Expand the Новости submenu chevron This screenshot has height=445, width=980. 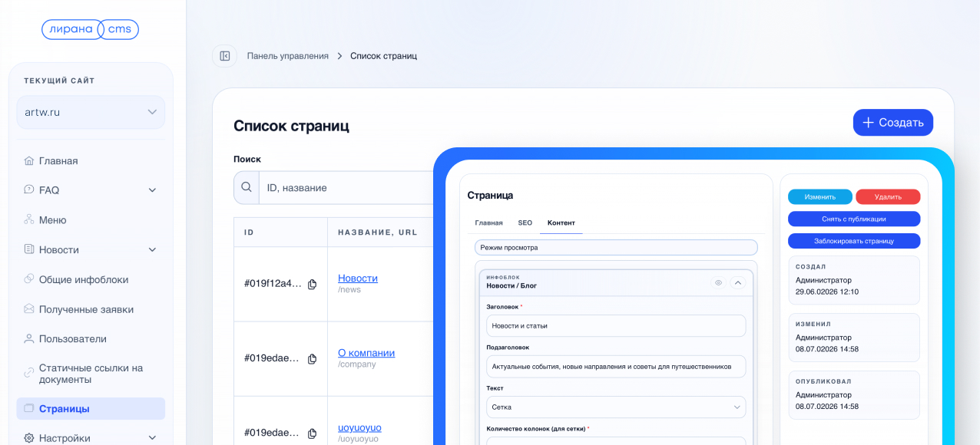[152, 250]
